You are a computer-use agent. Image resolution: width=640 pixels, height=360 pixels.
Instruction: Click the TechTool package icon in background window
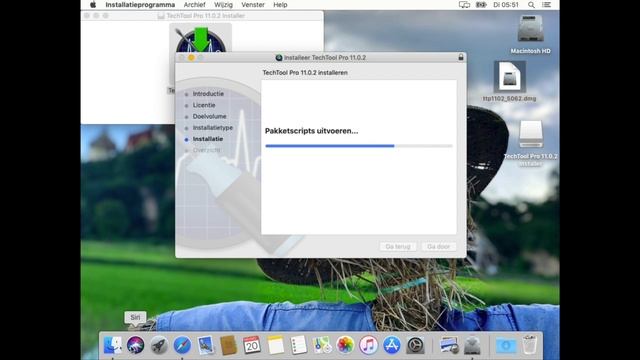pos(200,38)
